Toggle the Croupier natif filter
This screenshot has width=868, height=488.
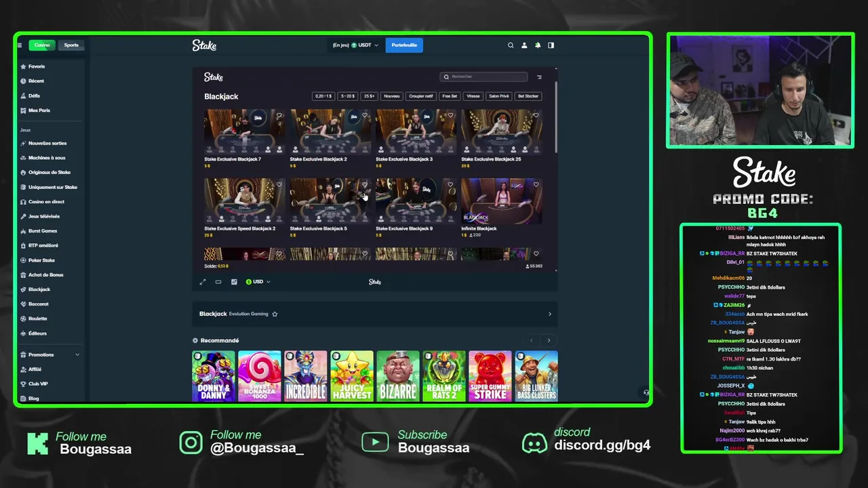point(421,96)
